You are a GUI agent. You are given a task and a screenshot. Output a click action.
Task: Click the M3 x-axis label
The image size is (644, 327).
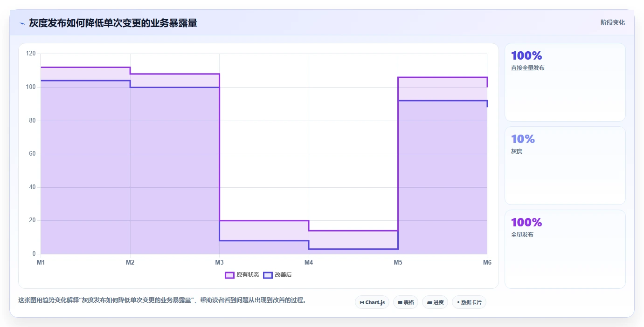click(219, 263)
